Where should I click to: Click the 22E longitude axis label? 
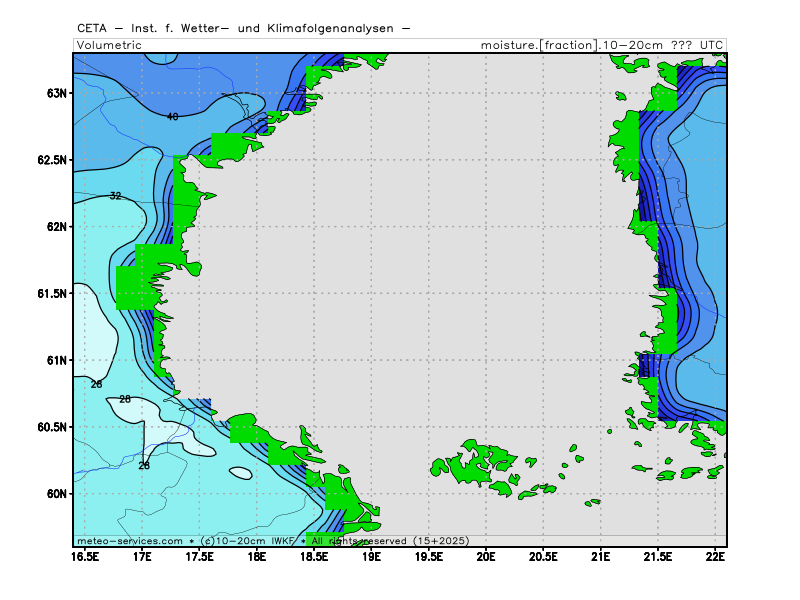click(715, 555)
